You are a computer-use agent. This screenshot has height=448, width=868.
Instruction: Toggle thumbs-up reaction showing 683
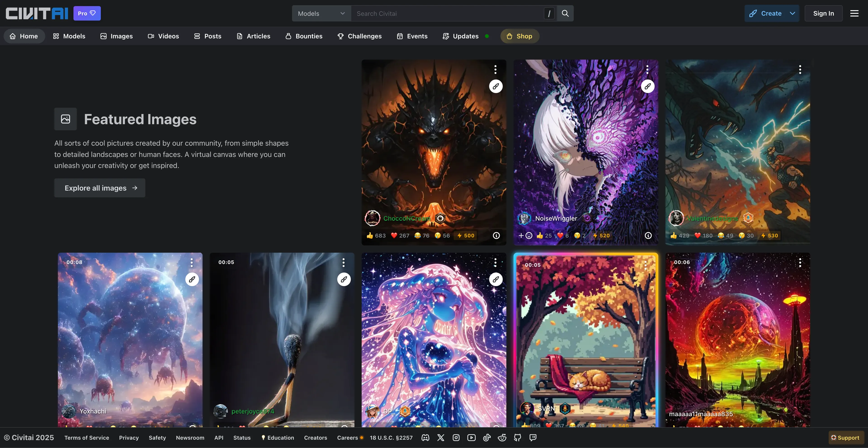376,236
